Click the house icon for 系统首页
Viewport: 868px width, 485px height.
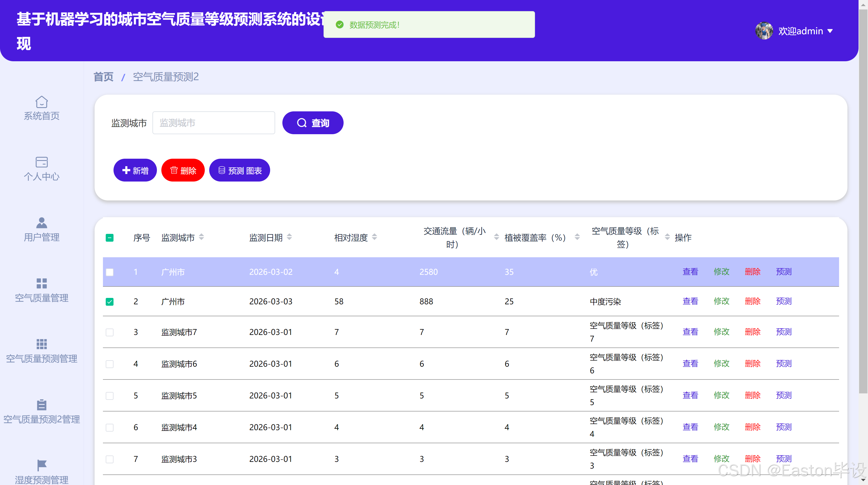(41, 102)
